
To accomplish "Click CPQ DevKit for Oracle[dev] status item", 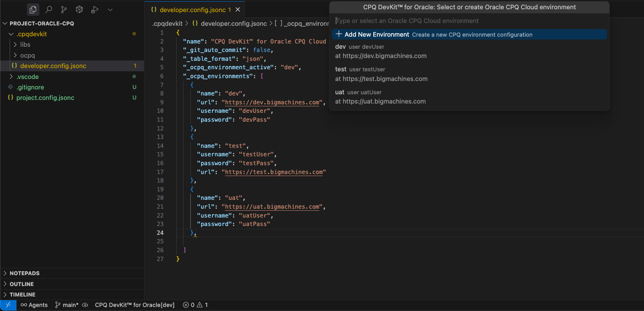I will coord(135,305).
